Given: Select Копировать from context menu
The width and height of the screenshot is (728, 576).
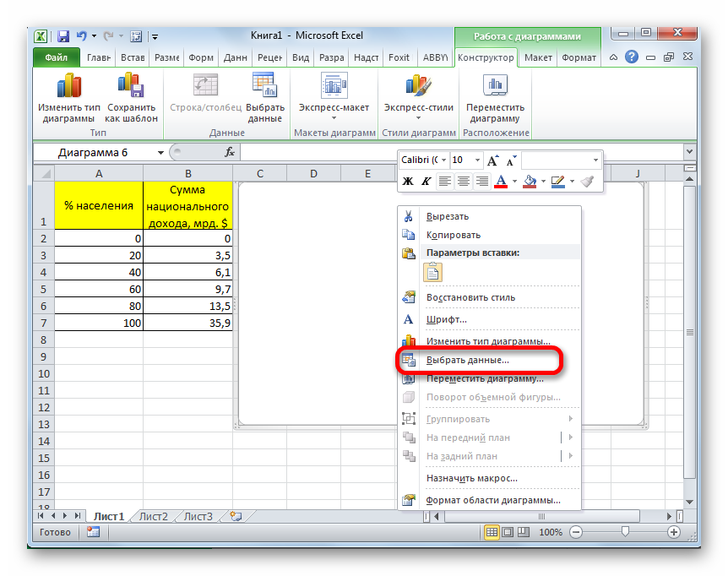Looking at the screenshot, I should [489, 235].
